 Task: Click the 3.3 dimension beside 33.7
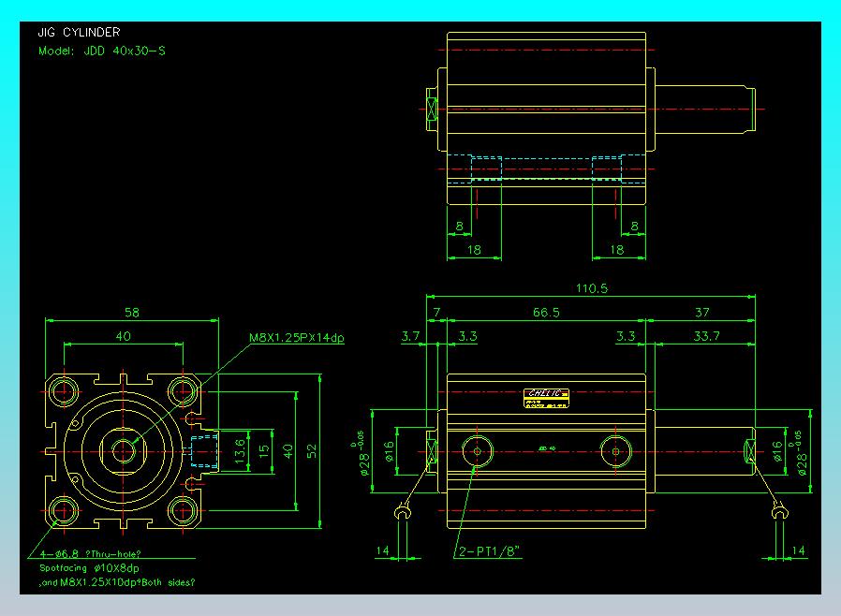(x=626, y=336)
